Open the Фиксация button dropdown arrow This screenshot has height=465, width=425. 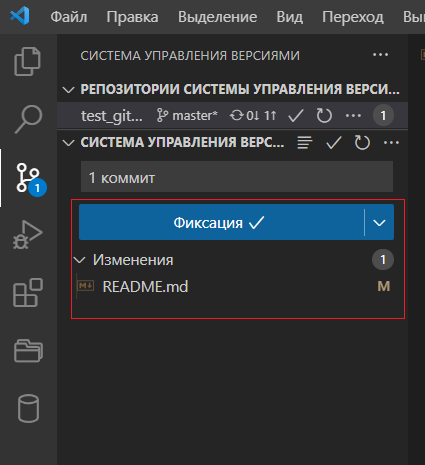point(379,223)
